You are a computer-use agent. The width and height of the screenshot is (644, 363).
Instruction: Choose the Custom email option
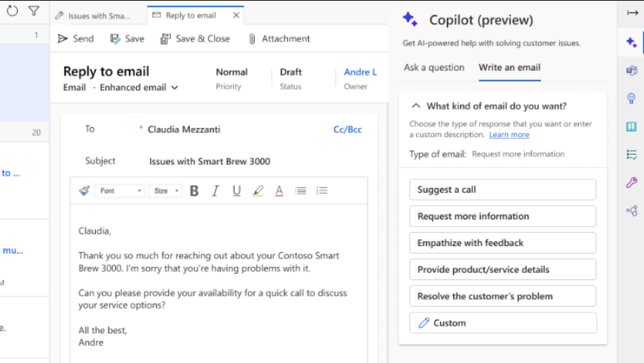[503, 323]
